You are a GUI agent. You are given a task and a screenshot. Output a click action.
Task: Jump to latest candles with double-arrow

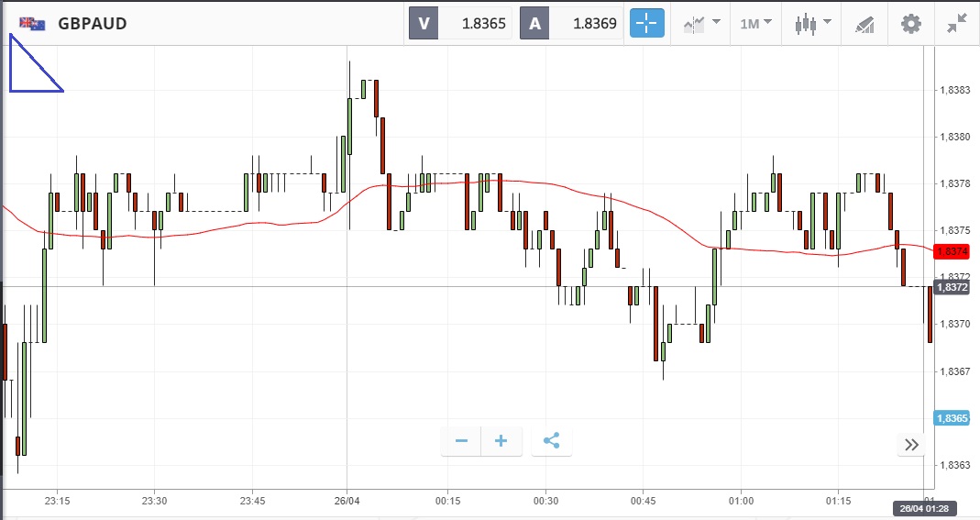(x=911, y=445)
